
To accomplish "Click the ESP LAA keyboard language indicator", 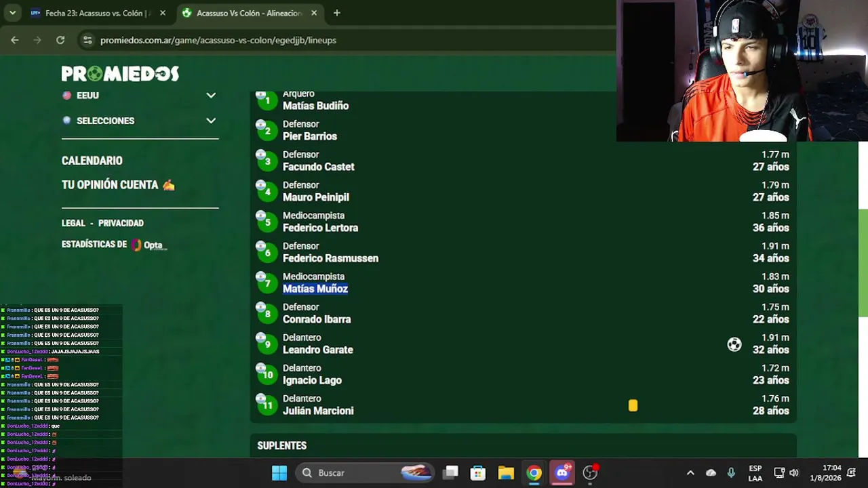I will (x=755, y=473).
